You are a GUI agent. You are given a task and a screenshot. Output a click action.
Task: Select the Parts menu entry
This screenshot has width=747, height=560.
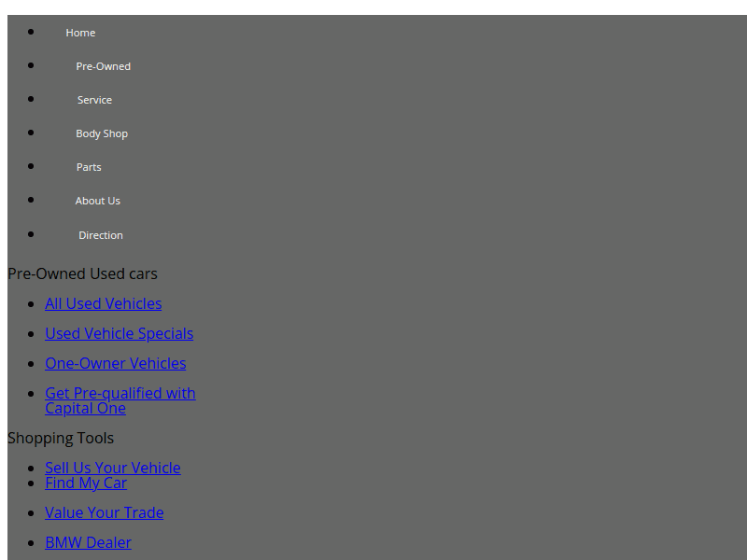tap(89, 167)
